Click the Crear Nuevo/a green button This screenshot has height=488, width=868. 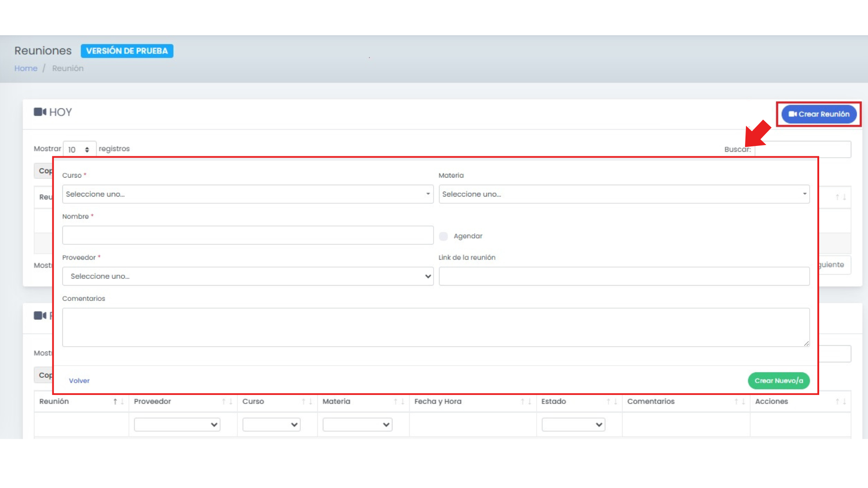click(778, 381)
